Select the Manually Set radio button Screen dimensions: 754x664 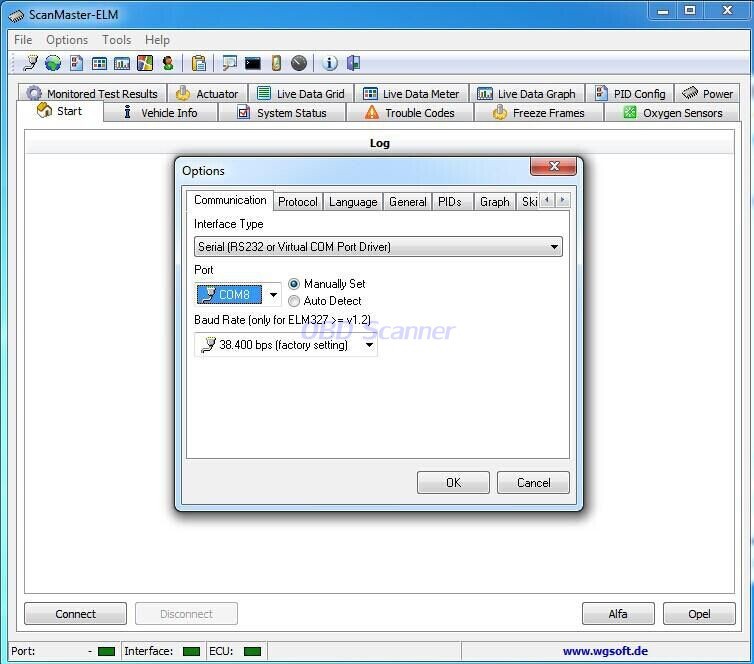[x=294, y=284]
